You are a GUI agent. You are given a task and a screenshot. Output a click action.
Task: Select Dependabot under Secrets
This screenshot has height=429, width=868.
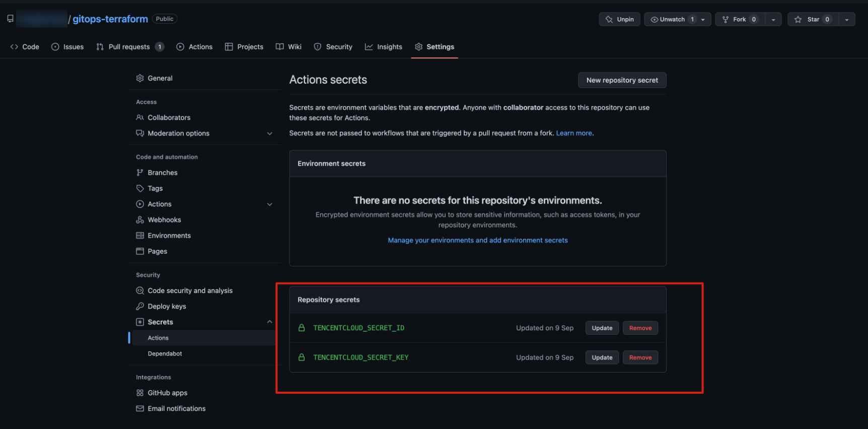[165, 354]
